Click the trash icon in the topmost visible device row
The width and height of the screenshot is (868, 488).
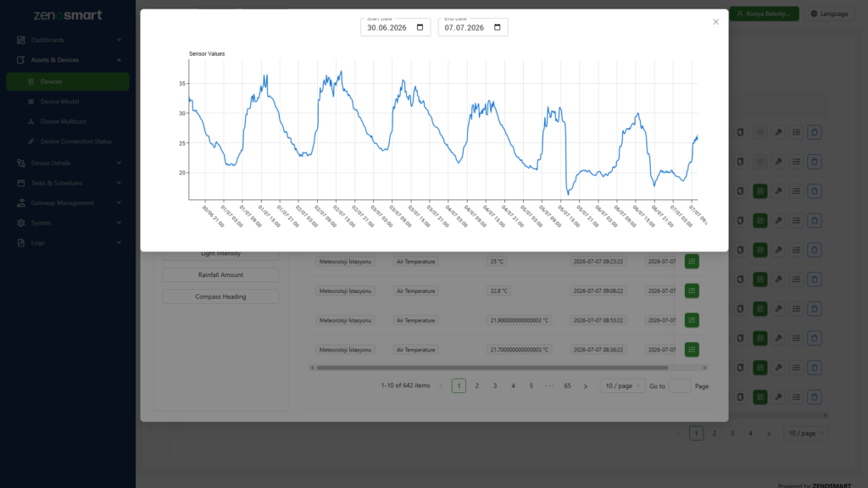[x=815, y=132]
